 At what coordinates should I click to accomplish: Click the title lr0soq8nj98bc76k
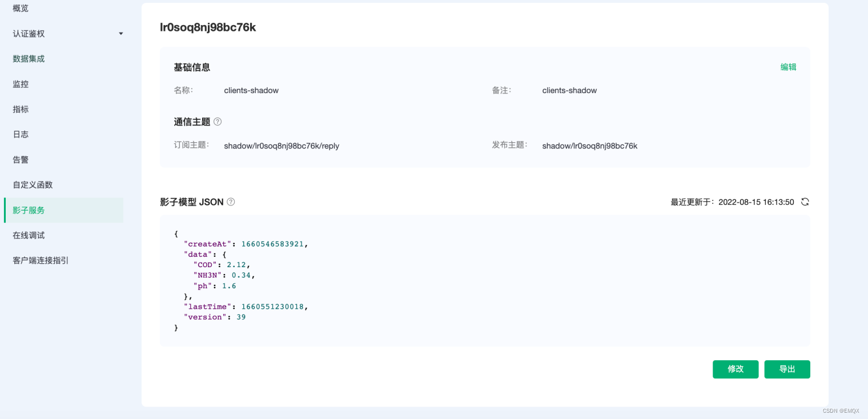(x=208, y=27)
